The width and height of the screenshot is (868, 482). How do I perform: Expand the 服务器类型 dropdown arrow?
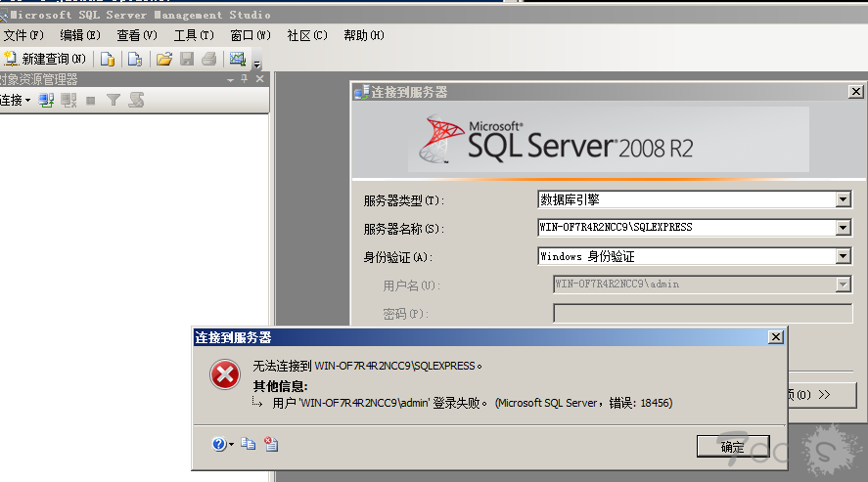(x=844, y=199)
